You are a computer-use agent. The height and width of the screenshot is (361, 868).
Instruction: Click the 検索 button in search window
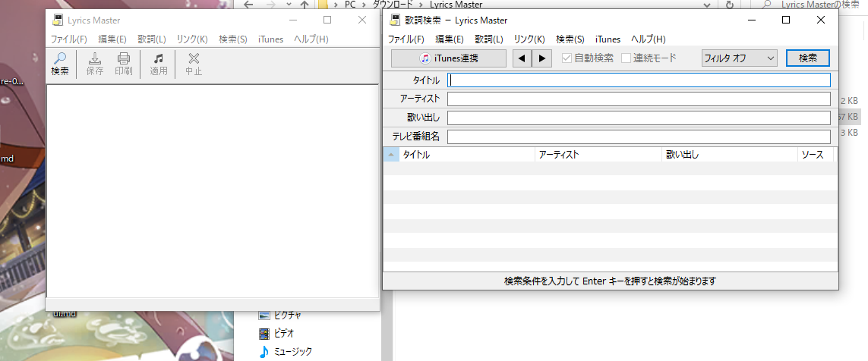[808, 58]
